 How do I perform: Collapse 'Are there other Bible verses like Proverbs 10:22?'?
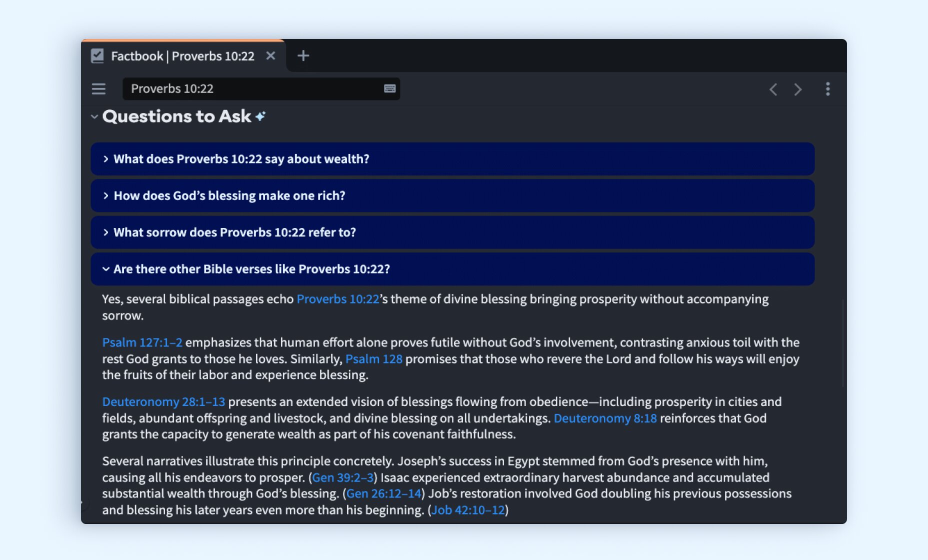click(452, 269)
